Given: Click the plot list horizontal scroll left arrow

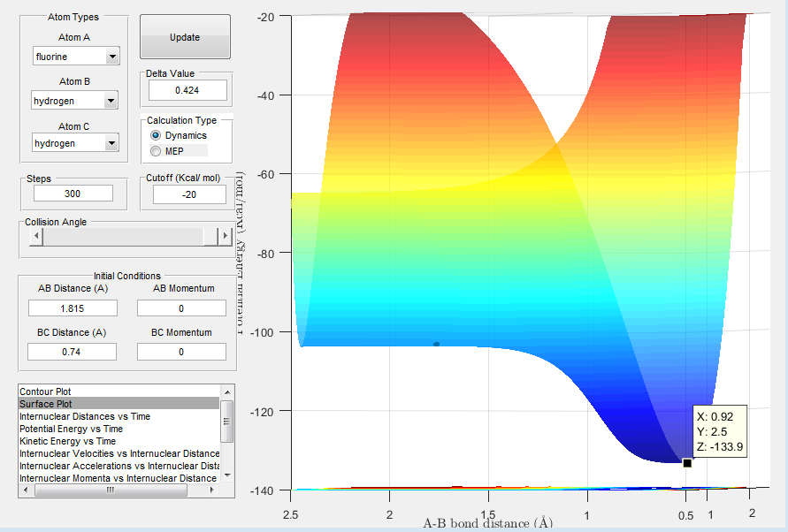Looking at the screenshot, I should click(x=26, y=490).
